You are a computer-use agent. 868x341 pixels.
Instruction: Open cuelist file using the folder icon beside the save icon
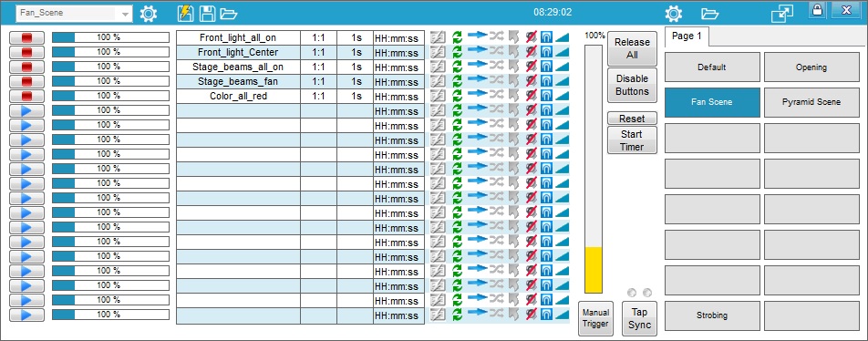[x=228, y=14]
